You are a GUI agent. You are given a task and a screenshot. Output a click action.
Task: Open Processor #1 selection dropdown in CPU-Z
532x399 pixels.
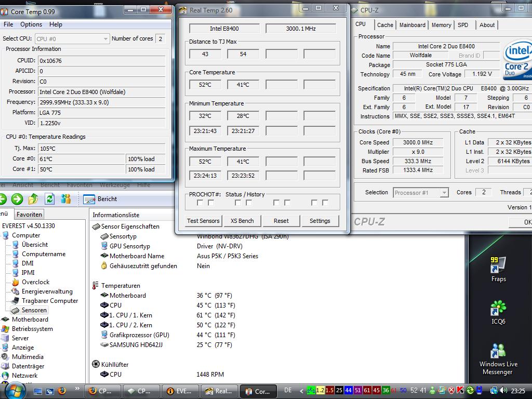pyautogui.click(x=421, y=193)
